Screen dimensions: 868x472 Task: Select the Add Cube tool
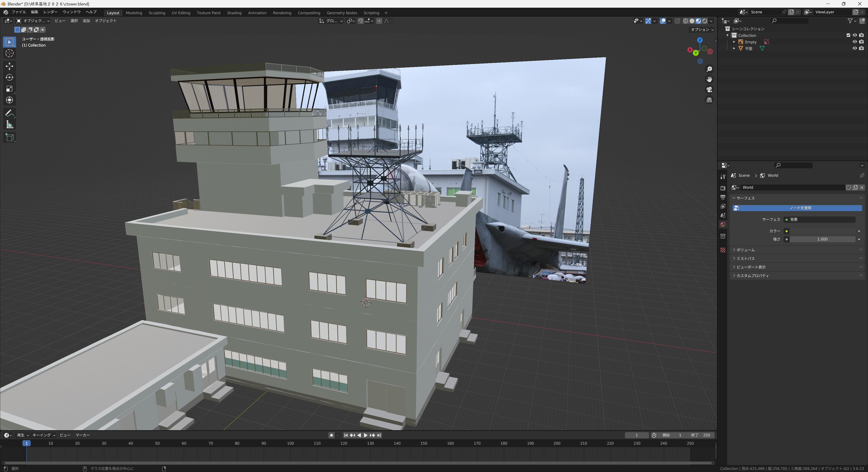tap(9, 137)
